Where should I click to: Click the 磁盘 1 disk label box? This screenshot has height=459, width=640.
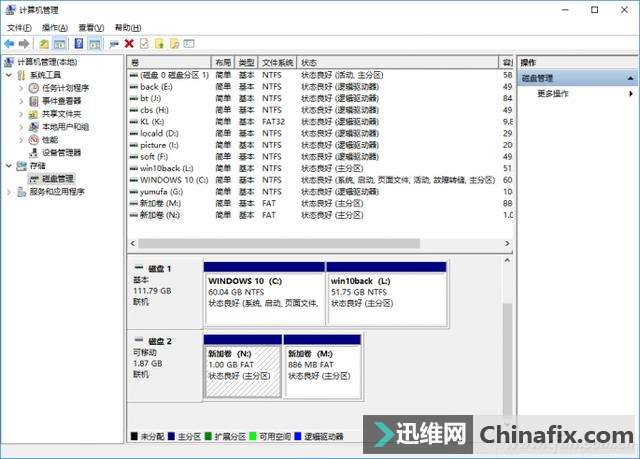(165, 293)
